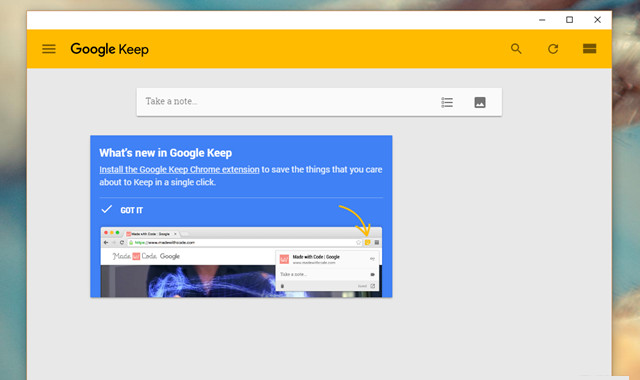This screenshot has width=640, height=380.
Task: Maximize the Google Keep window
Action: (x=569, y=20)
